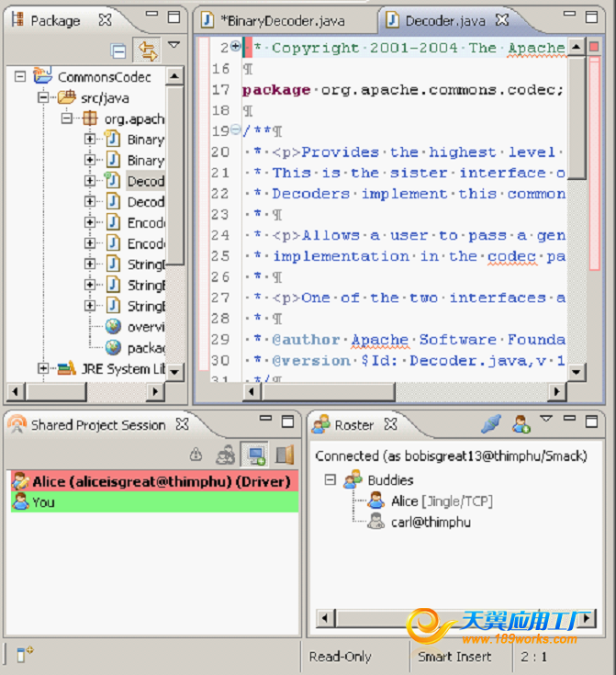Screen dimensions: 616x675
Task: Expand folded copyright comment on line 2
Action: pyautogui.click(x=235, y=46)
